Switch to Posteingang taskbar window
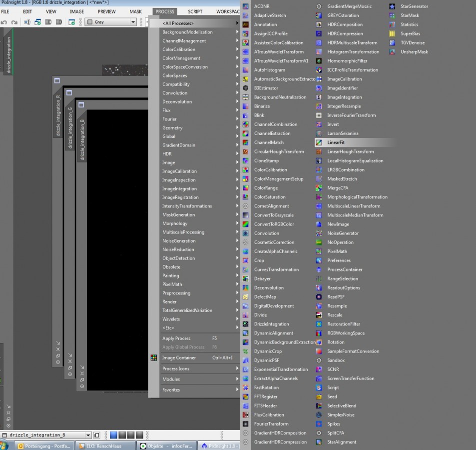476x450 pixels. click(44, 445)
